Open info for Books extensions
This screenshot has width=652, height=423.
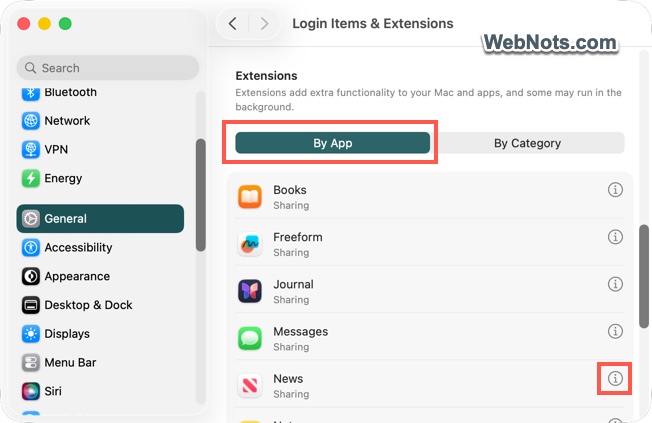click(x=615, y=190)
